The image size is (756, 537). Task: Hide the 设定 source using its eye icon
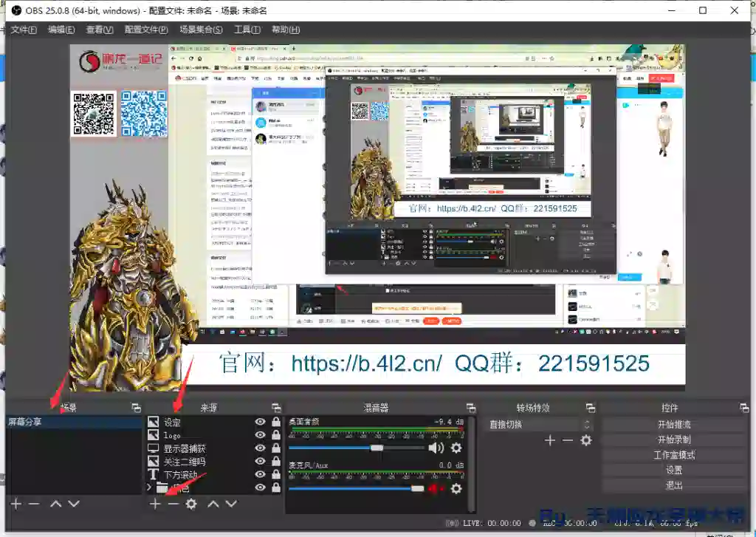(x=261, y=422)
